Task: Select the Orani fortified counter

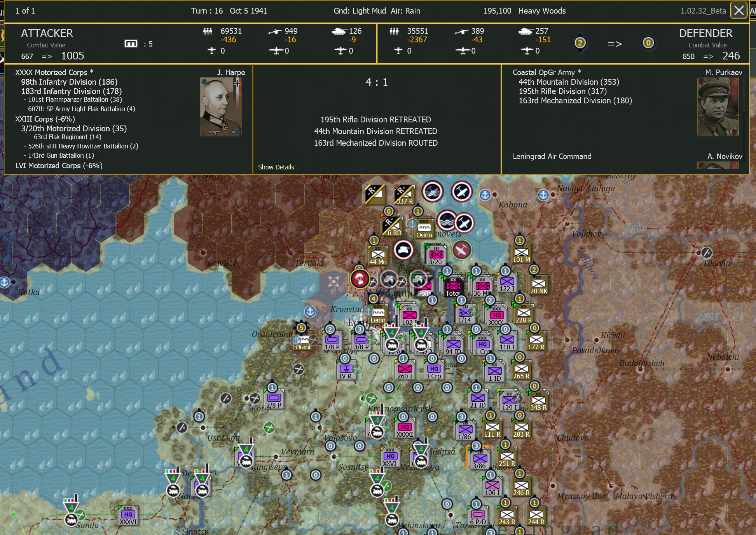Action: point(303,341)
